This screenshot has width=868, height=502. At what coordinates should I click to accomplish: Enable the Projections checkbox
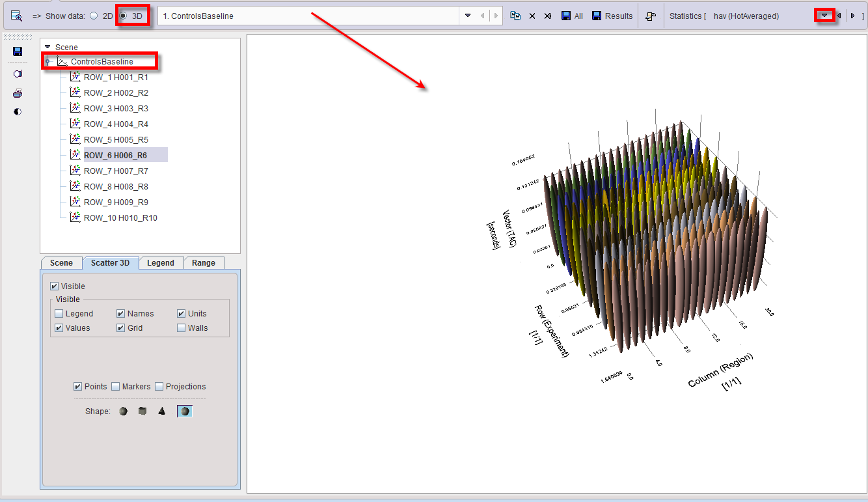(159, 387)
